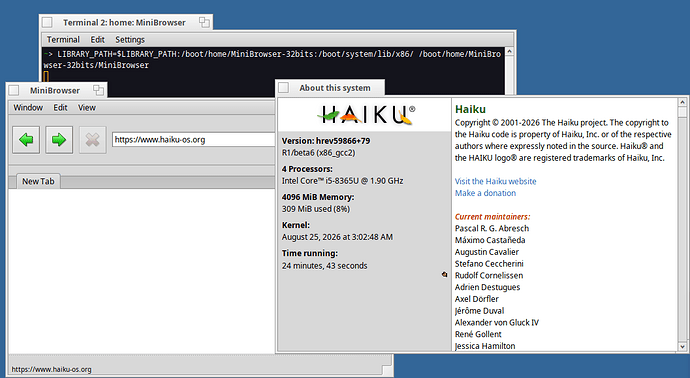Click the August 25, 2026 kernel date

point(338,237)
